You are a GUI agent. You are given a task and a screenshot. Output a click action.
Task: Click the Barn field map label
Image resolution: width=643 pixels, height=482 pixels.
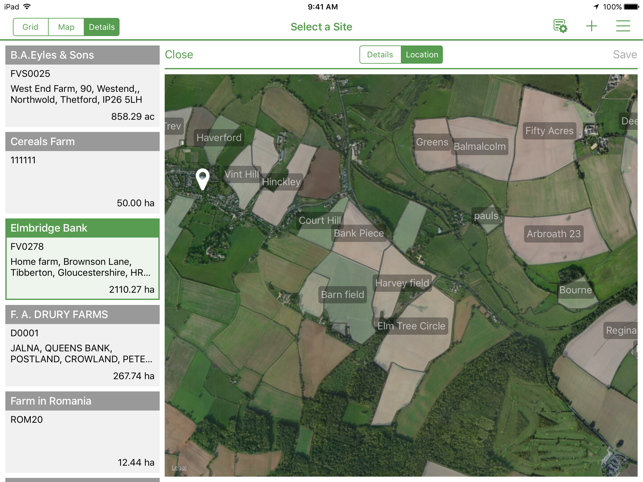click(x=342, y=295)
